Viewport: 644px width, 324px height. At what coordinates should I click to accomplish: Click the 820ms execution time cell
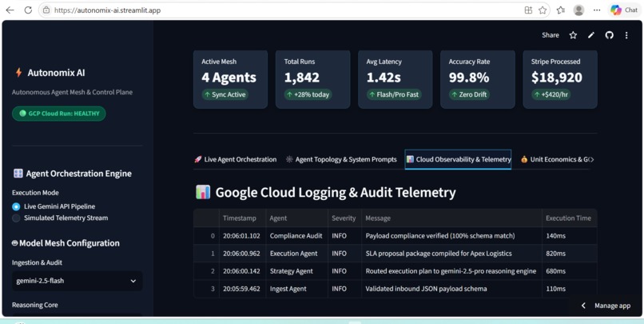[569, 254]
